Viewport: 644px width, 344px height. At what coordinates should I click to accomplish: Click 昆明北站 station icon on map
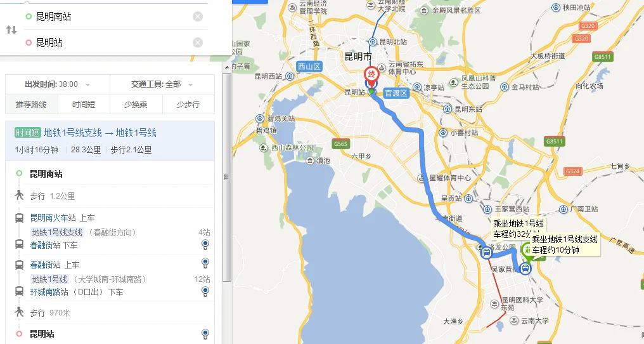(x=373, y=41)
